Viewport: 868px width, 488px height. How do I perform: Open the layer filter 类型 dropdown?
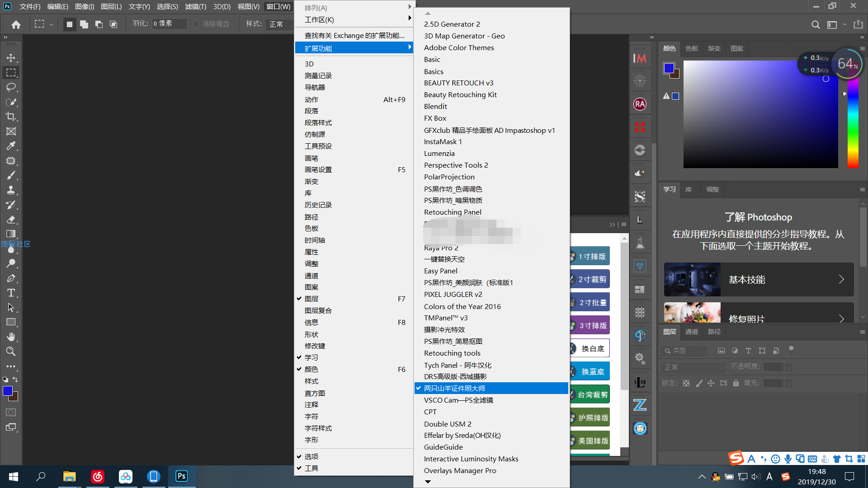(x=684, y=351)
